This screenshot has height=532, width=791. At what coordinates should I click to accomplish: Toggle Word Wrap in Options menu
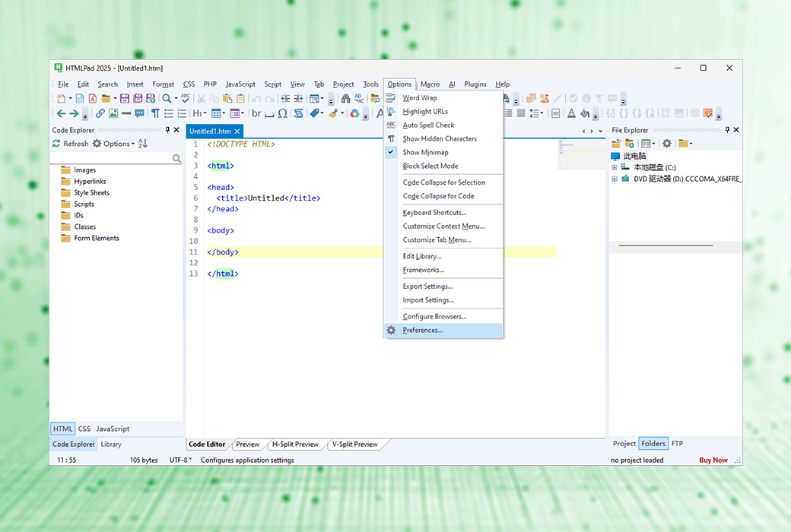(x=443, y=98)
